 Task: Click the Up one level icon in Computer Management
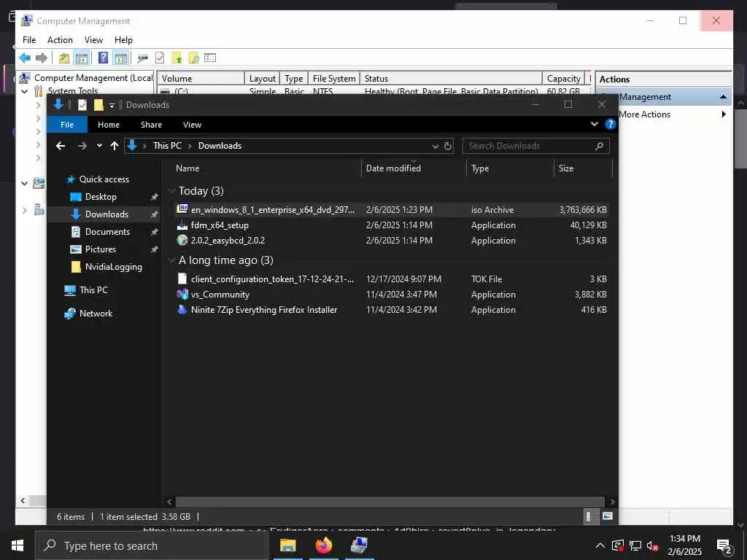tap(64, 58)
